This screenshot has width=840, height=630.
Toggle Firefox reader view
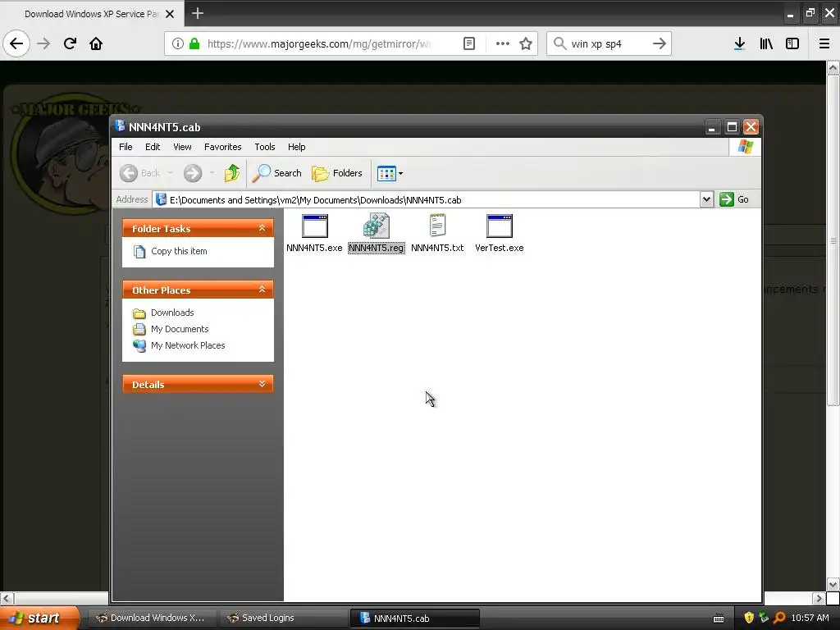tap(469, 43)
